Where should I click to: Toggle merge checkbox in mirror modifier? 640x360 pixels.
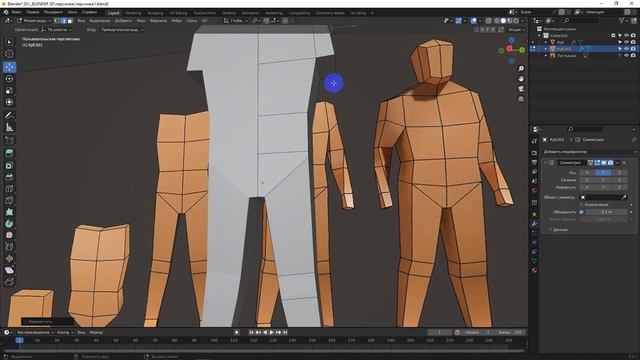pos(581,212)
